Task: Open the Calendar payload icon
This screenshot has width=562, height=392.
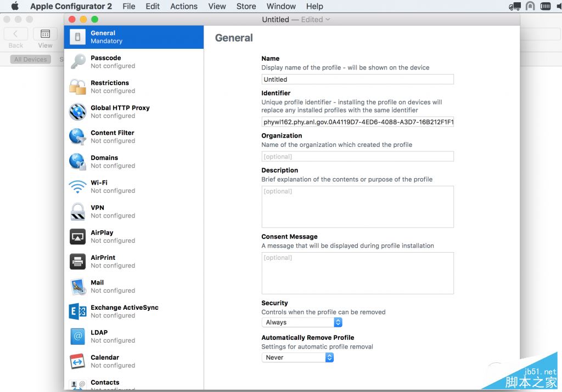Action: pos(77,361)
